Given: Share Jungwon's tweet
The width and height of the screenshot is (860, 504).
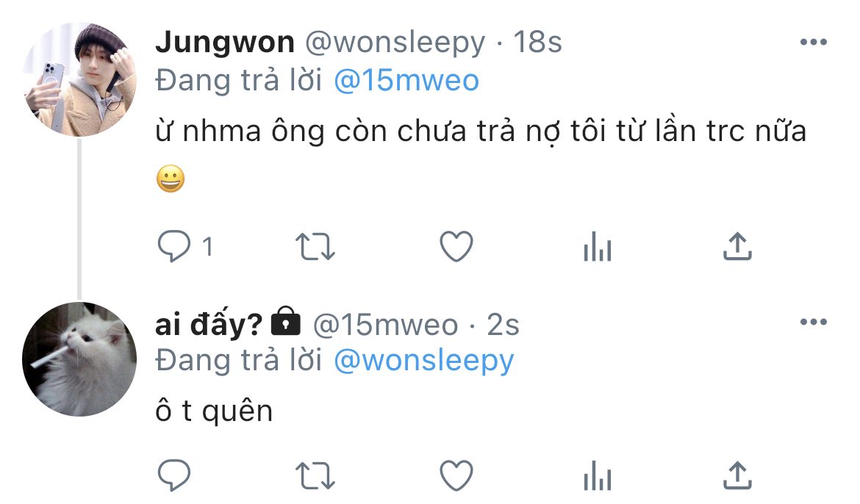Looking at the screenshot, I should click(x=738, y=245).
